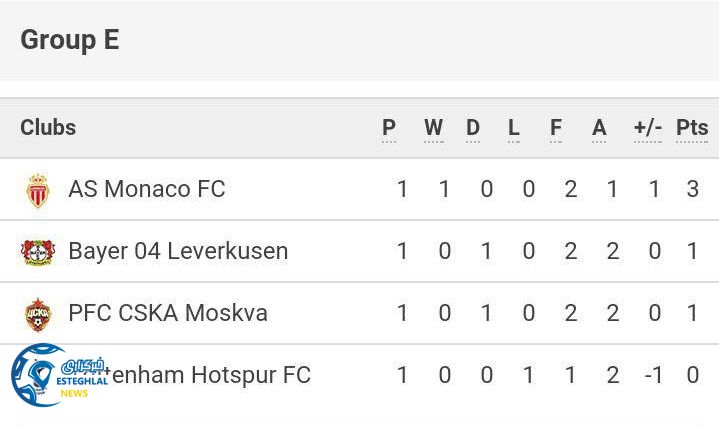Screen dimensions: 719x425
Task: Click AS Monaco's points value 3
Action: point(692,189)
